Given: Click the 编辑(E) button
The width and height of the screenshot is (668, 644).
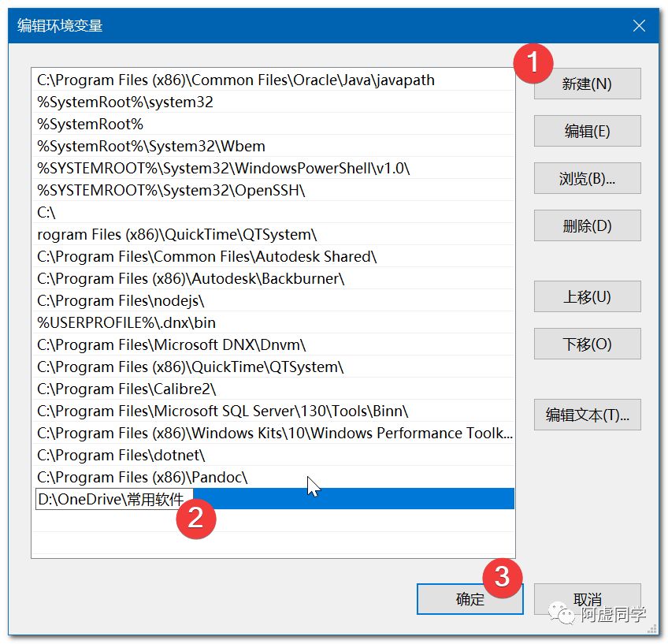Looking at the screenshot, I should tap(587, 131).
